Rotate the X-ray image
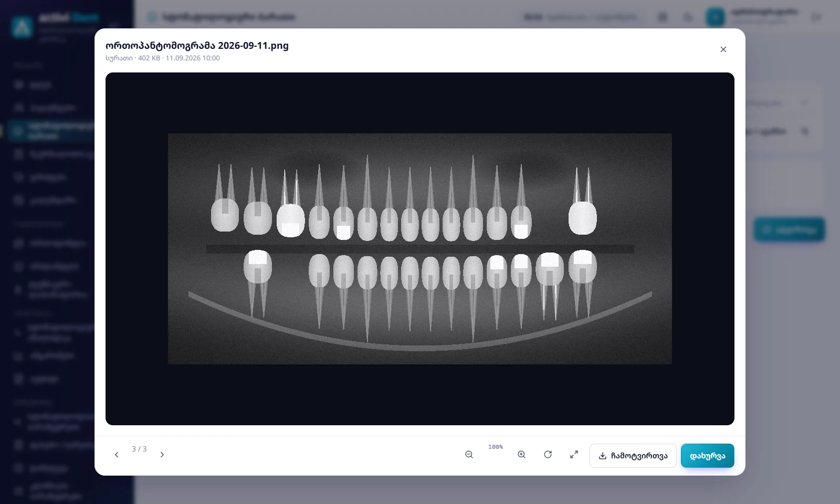 point(548,455)
